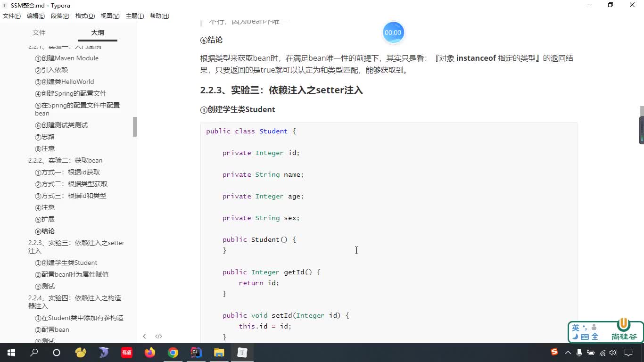Image resolution: width=644 pixels, height=362 pixels.
Task: Click heading 2.2.3、实验三:依赖注入之setter注入
Action: click(281, 90)
